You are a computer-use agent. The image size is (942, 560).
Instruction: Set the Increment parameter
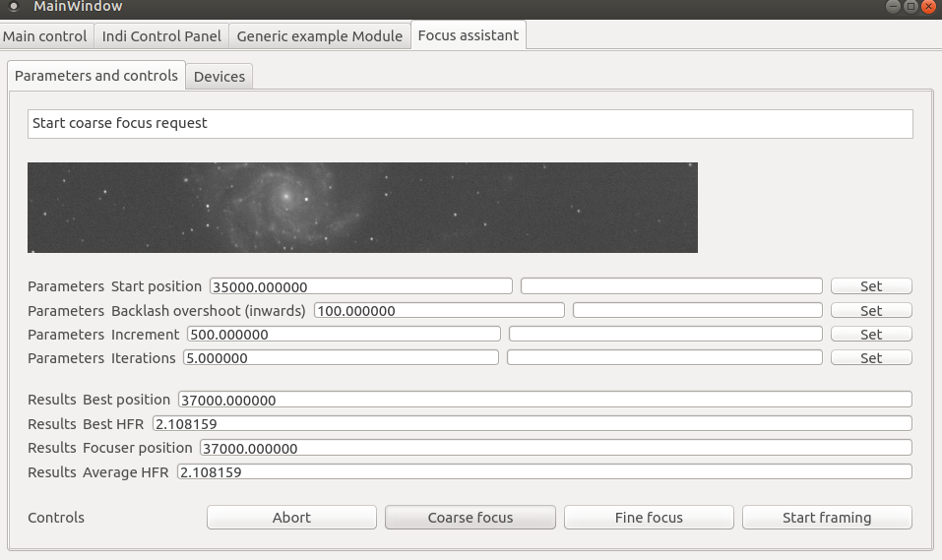tap(871, 334)
